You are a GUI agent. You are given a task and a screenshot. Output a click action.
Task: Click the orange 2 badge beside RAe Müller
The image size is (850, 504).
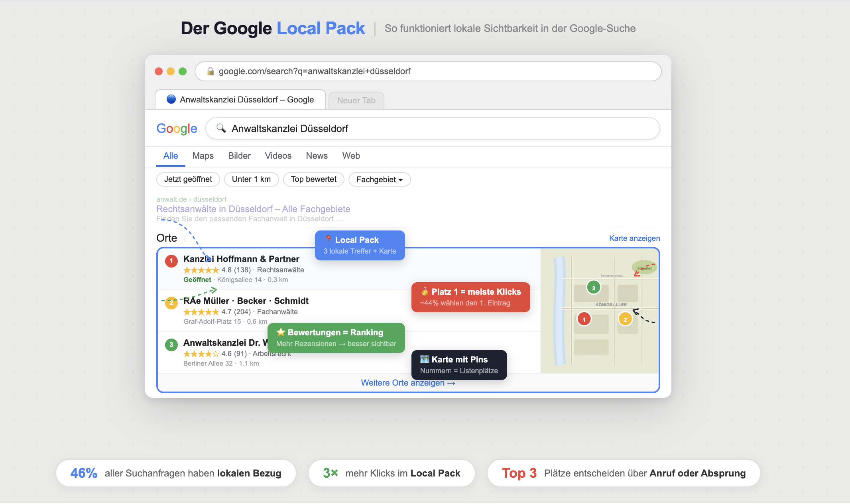171,303
